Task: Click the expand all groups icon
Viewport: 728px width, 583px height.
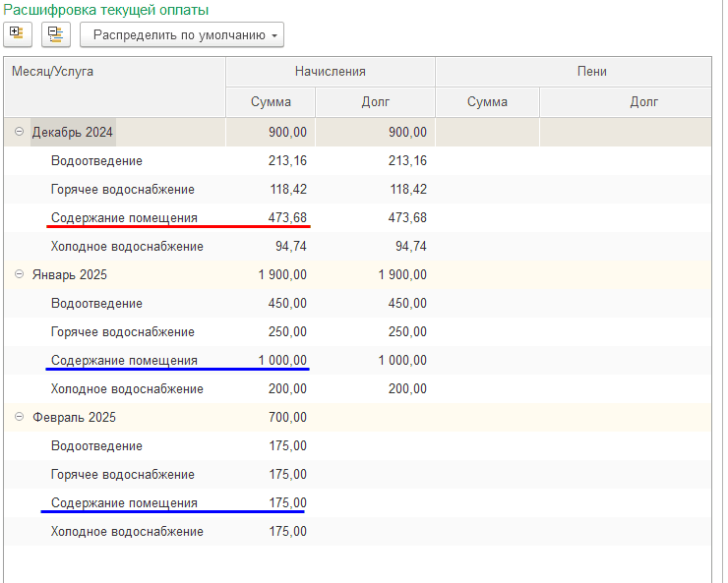Action: tap(18, 34)
